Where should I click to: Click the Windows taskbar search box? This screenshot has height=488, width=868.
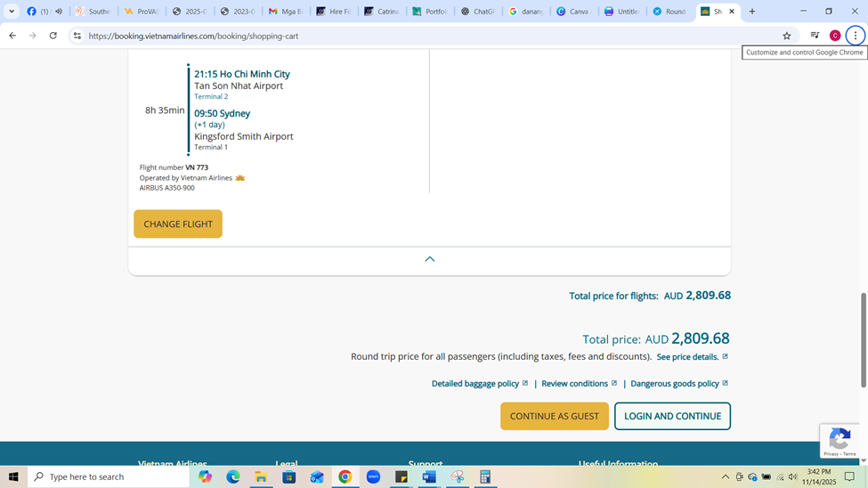(x=109, y=476)
